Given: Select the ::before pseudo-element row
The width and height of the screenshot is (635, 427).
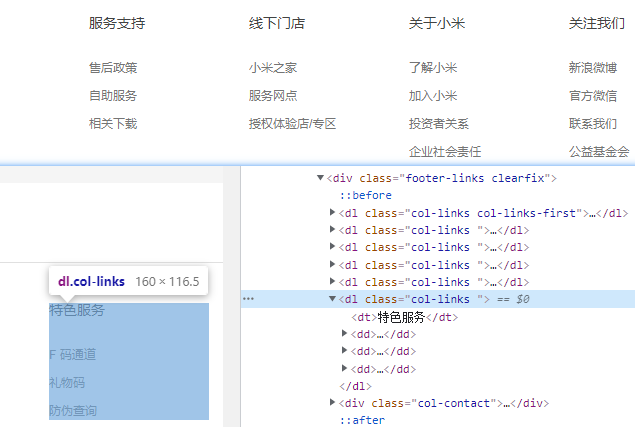Looking at the screenshot, I should (366, 195).
